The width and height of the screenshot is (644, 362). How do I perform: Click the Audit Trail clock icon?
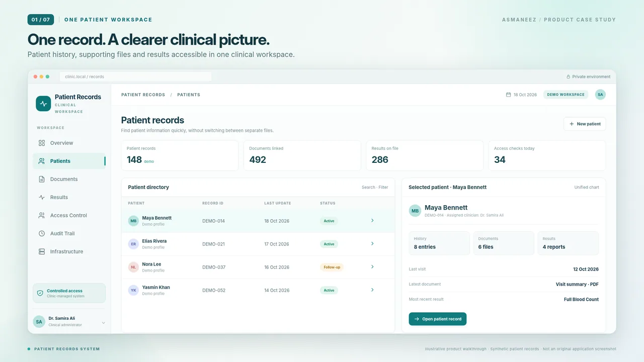pos(42,233)
